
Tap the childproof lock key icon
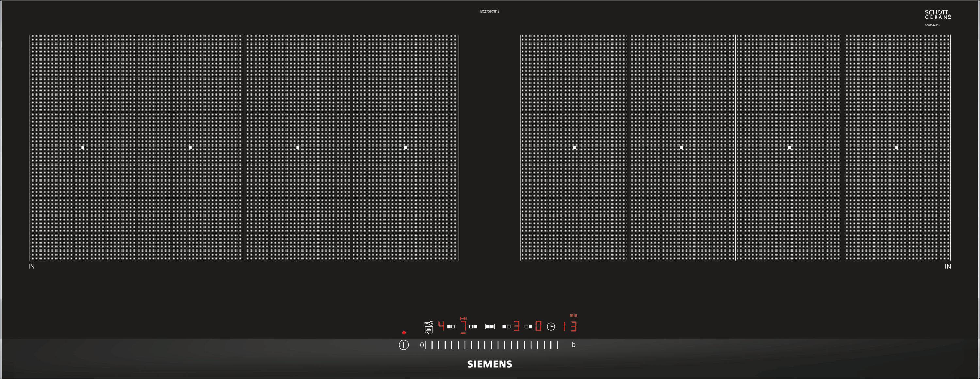(x=429, y=323)
